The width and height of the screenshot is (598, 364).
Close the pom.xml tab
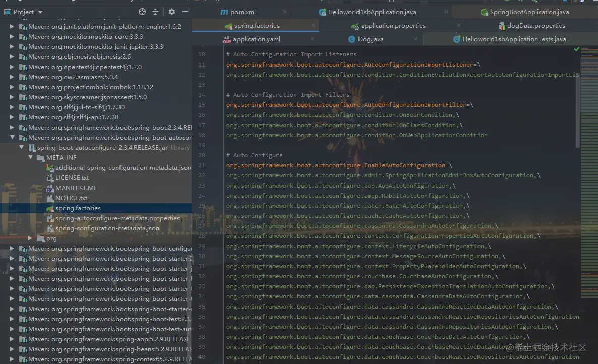(x=285, y=12)
